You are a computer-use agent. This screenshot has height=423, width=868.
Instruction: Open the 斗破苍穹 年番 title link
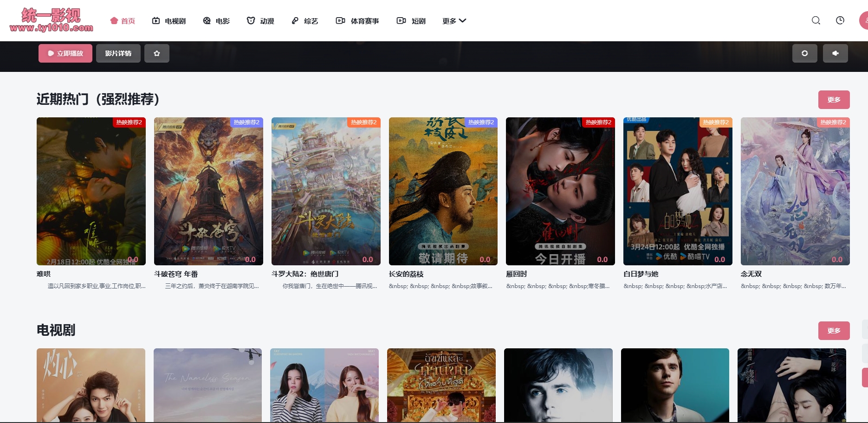[x=176, y=274]
